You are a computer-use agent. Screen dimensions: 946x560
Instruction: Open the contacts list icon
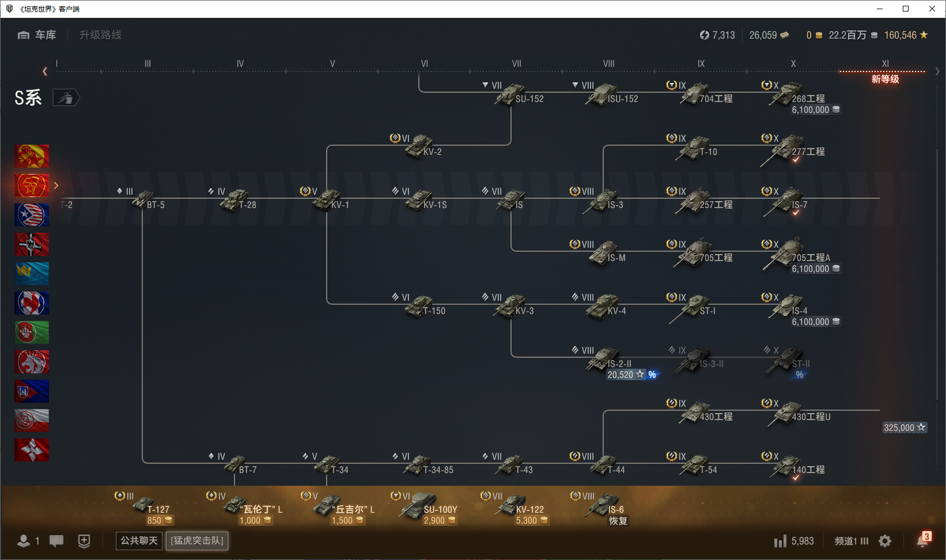(x=24, y=541)
